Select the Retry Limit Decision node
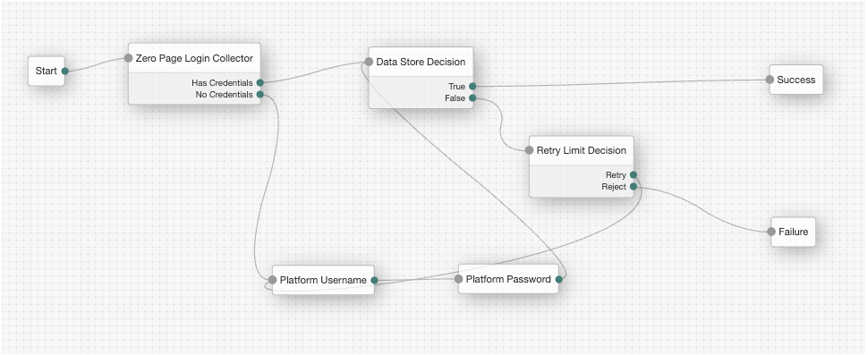The image size is (868, 355). pyautogui.click(x=582, y=166)
